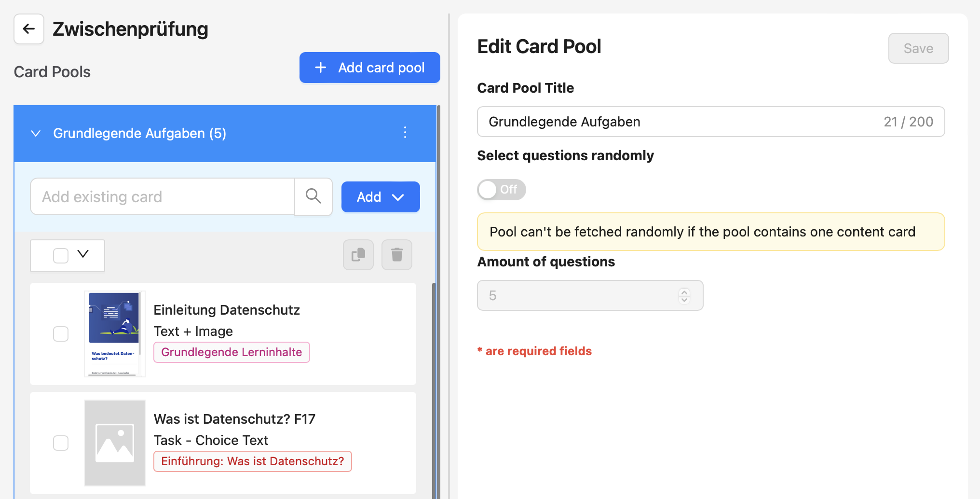Open the Einleitung Datenschutz card thumbnail
The height and width of the screenshot is (499, 980).
(x=115, y=334)
